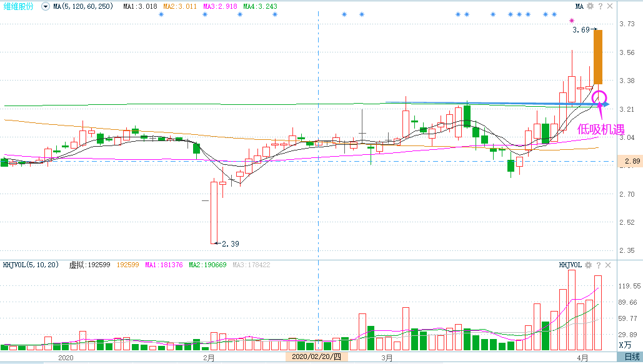Image resolution: width=643 pixels, height=364 pixels.
Task: Click blue star marker just left of pink star
Action: 554,14
